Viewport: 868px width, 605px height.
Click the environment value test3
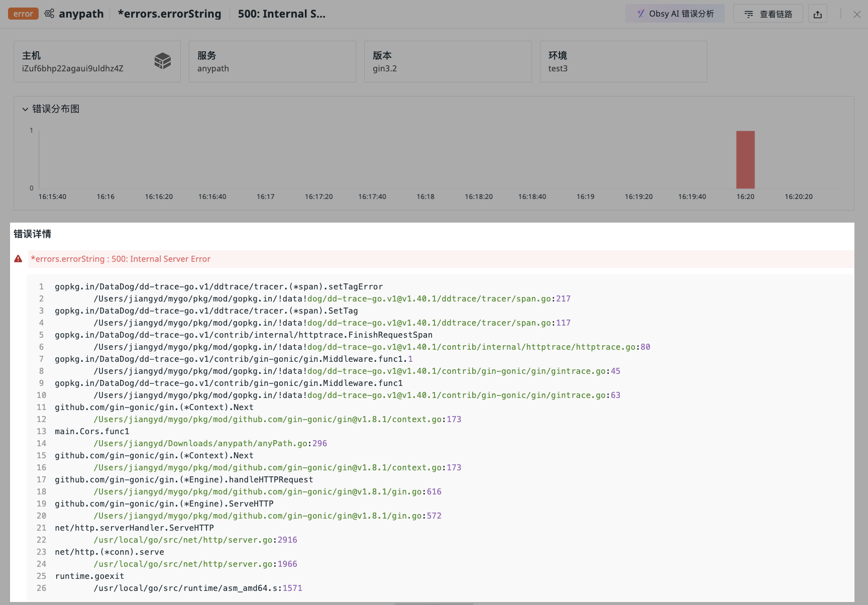click(x=558, y=68)
